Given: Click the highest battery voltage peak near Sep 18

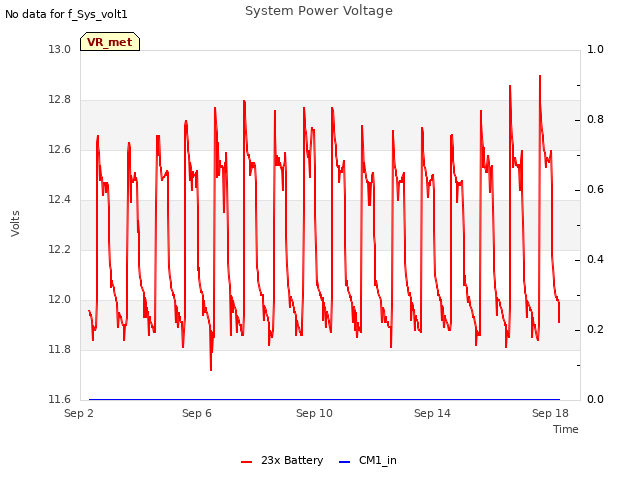Looking at the screenshot, I should pyautogui.click(x=540, y=76).
